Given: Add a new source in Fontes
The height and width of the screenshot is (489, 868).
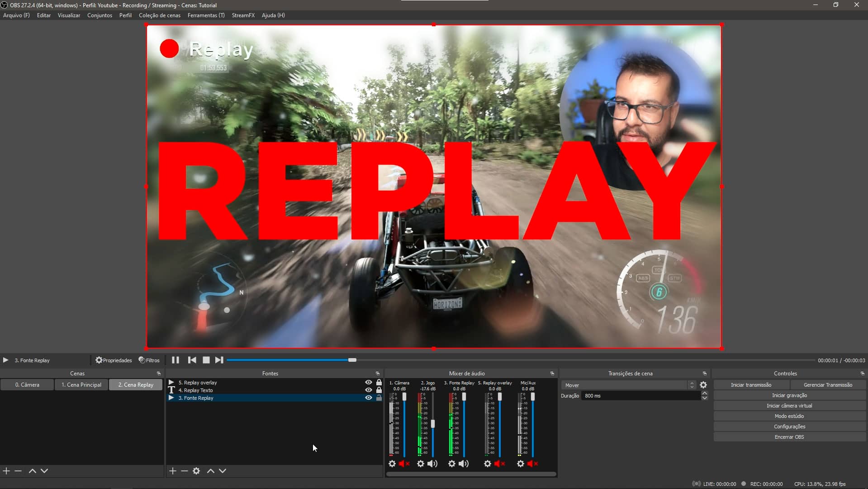Looking at the screenshot, I should (x=173, y=471).
